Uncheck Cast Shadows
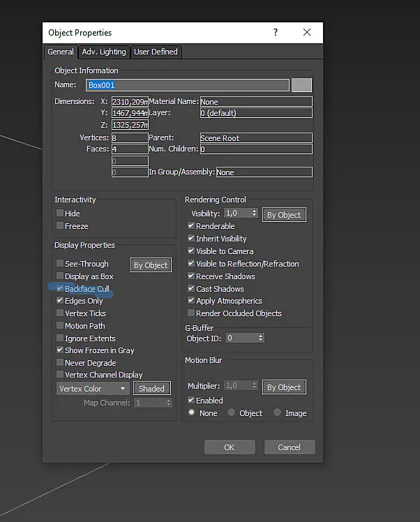 pos(191,288)
